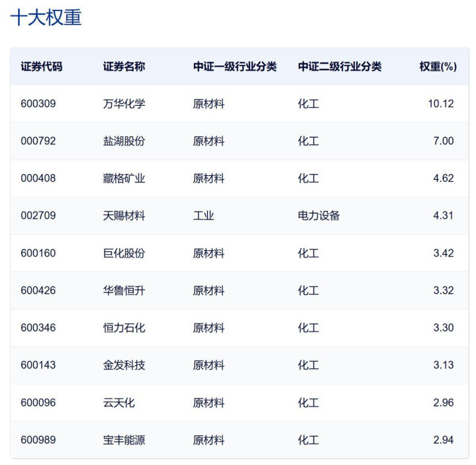The width and height of the screenshot is (476, 465).
Task: Click the 证券代码 column header
Action: [42, 66]
